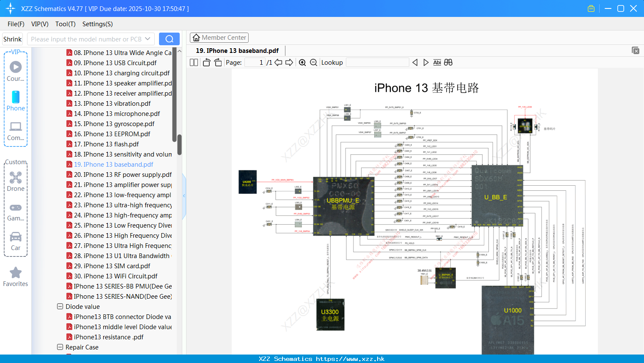
Task: Open iPhone 13 SERIES-NAND file
Action: 119,297
